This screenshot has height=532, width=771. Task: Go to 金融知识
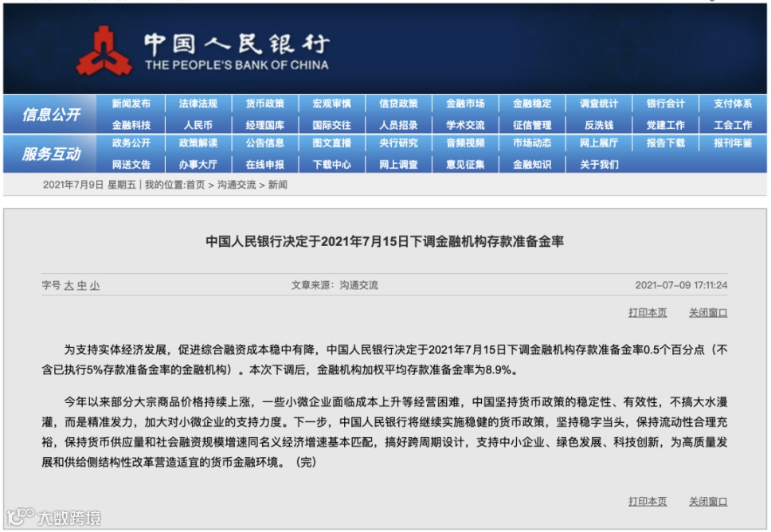[x=532, y=164]
